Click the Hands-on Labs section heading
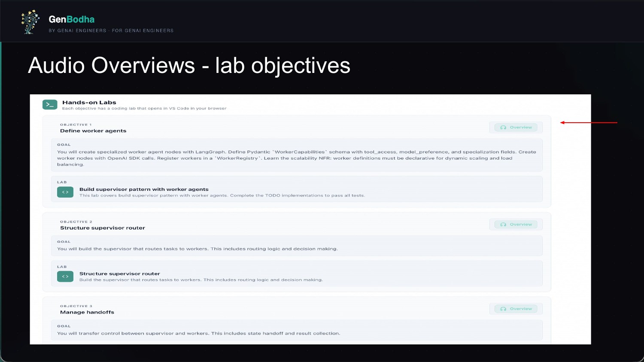 click(89, 103)
